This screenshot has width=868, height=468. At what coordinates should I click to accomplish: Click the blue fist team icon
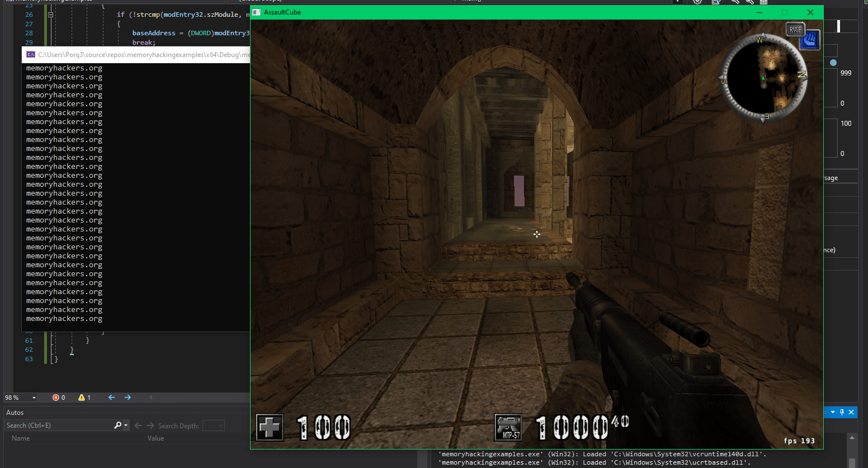810,40
